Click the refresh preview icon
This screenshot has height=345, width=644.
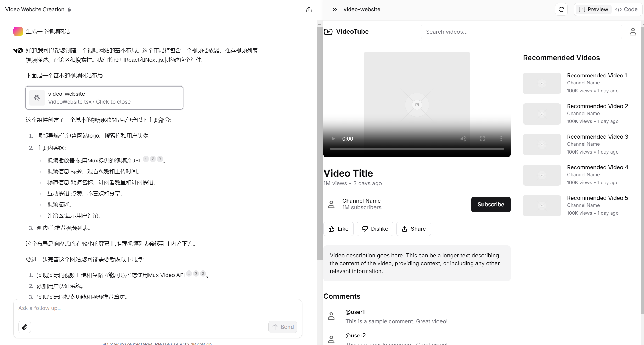561,10
